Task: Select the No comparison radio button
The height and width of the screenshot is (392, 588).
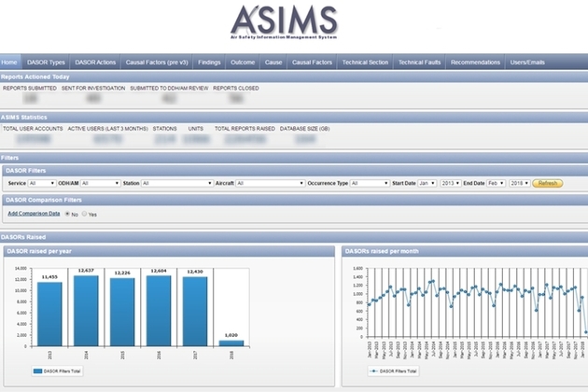Action: point(67,214)
